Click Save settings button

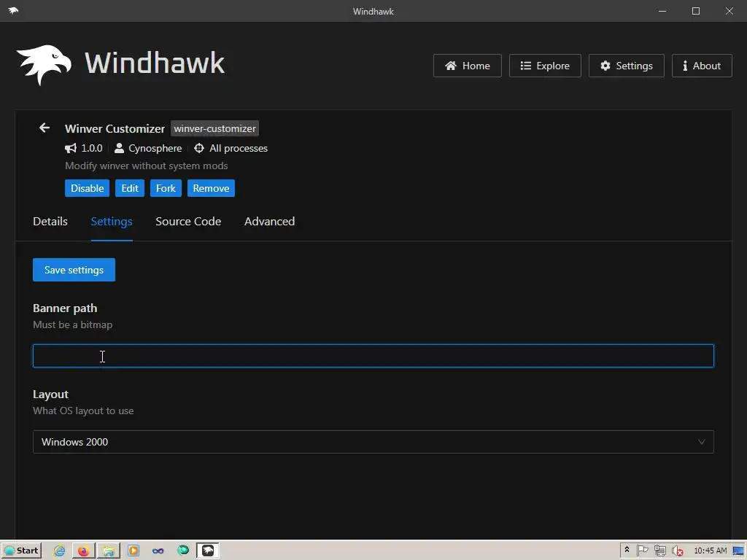point(74,270)
